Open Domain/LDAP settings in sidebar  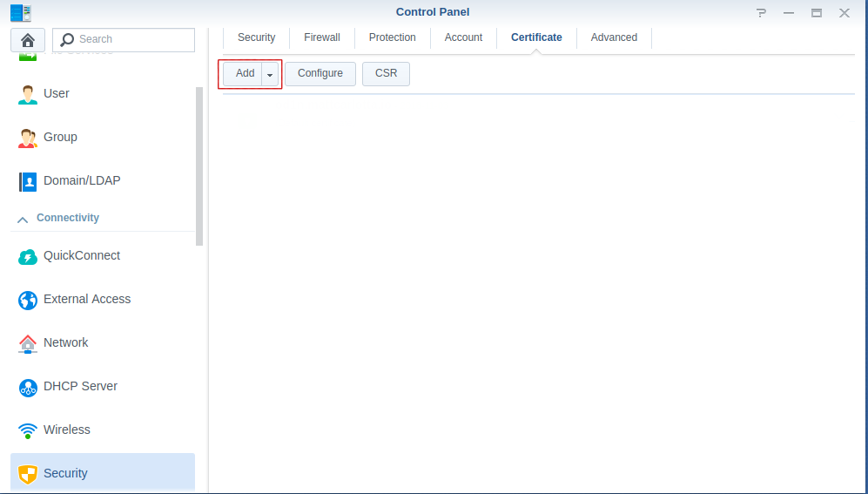coord(103,181)
